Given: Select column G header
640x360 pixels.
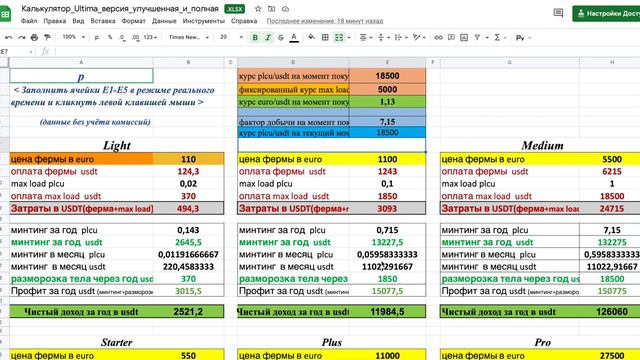Looking at the screenshot, I should 509,62.
